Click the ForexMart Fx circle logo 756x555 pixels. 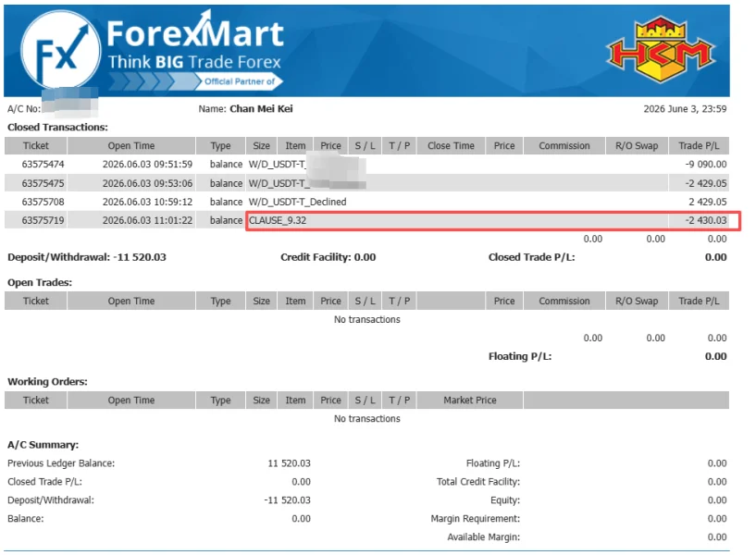click(61, 51)
